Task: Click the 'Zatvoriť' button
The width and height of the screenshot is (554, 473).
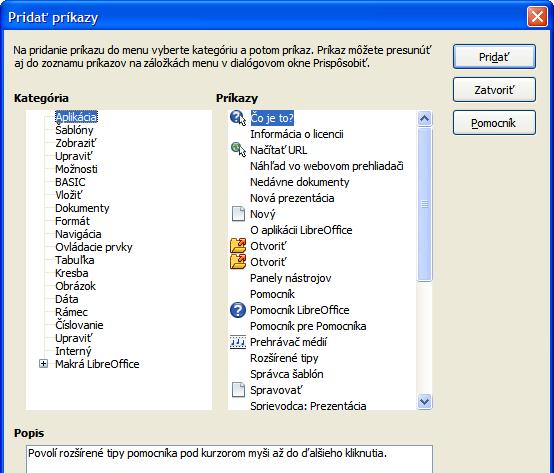Action: (494, 90)
